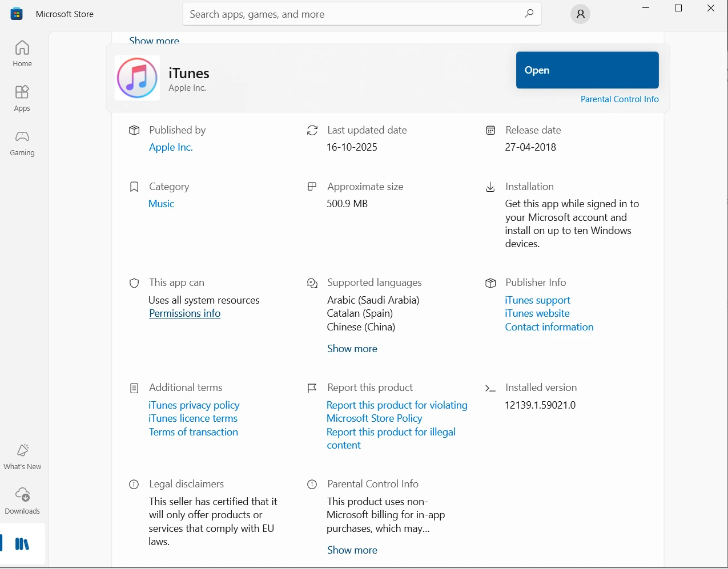Screen dimensions: 728x569
Task: Click the iTunes app icon thumbnail
Action: [x=137, y=78]
